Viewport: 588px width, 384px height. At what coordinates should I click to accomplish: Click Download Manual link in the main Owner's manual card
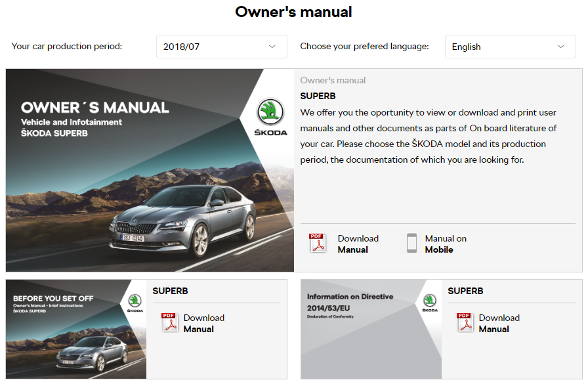[358, 244]
